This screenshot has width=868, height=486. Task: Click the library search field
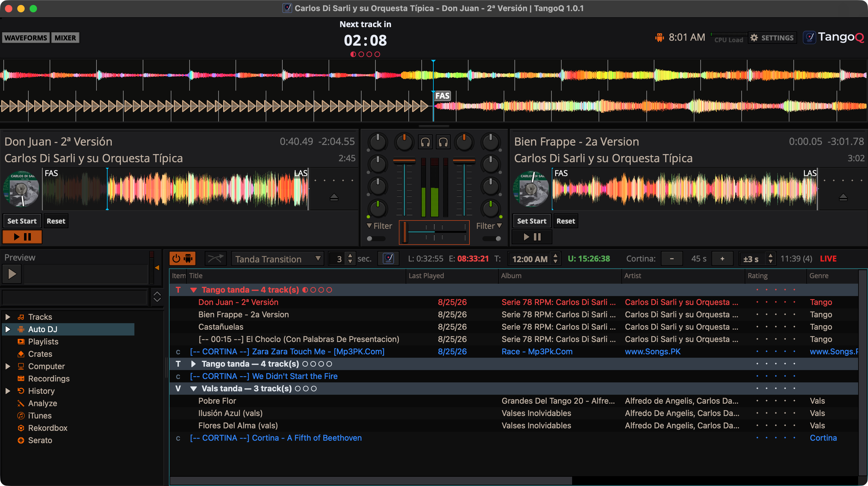[75, 297]
